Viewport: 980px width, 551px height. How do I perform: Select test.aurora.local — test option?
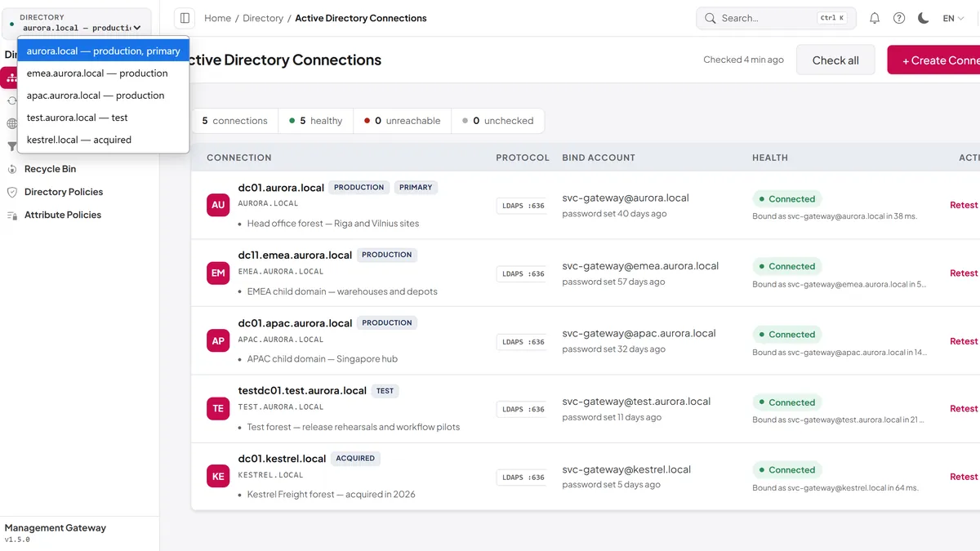[x=103, y=118]
